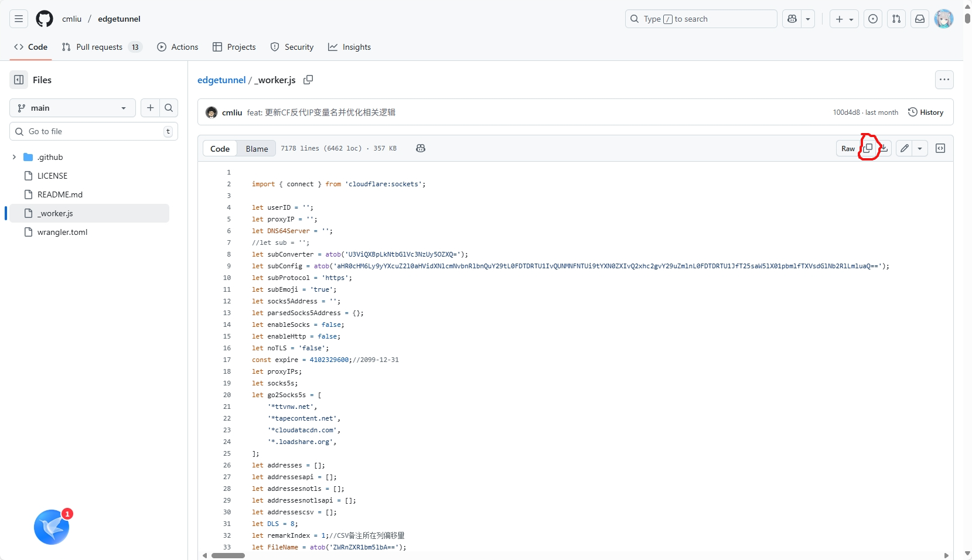This screenshot has height=560, width=972.
Task: Open the symbols panel icon
Action: pos(940,148)
